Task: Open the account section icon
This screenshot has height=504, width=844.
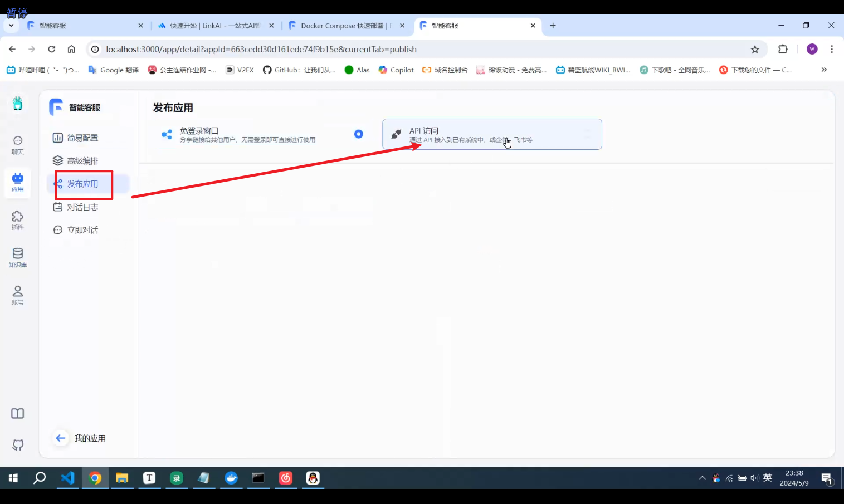Action: click(x=18, y=295)
